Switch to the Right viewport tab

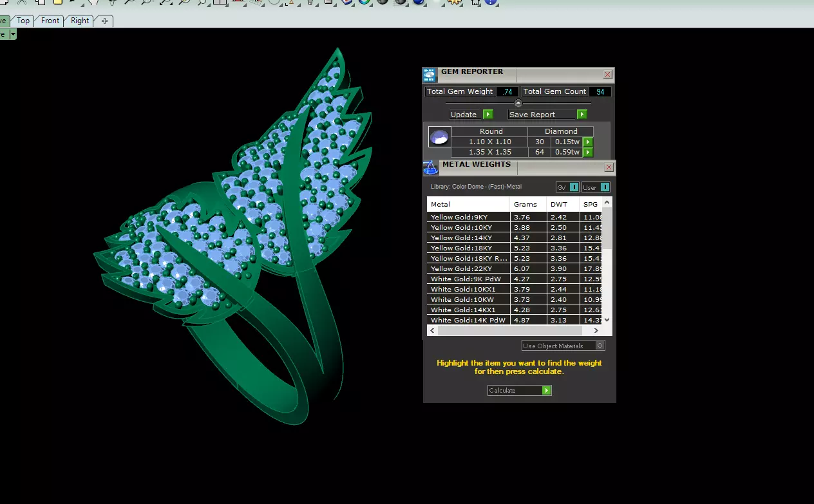(80, 21)
